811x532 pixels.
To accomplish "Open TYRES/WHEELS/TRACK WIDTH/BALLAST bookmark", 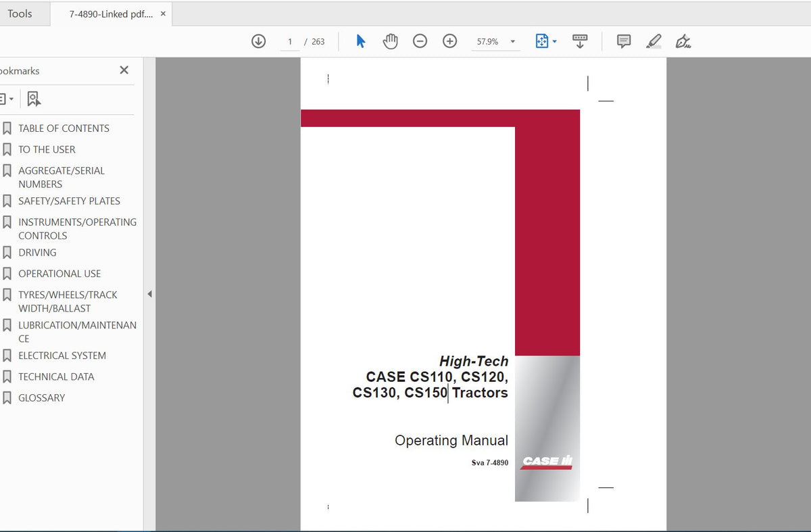I will pyautogui.click(x=68, y=301).
